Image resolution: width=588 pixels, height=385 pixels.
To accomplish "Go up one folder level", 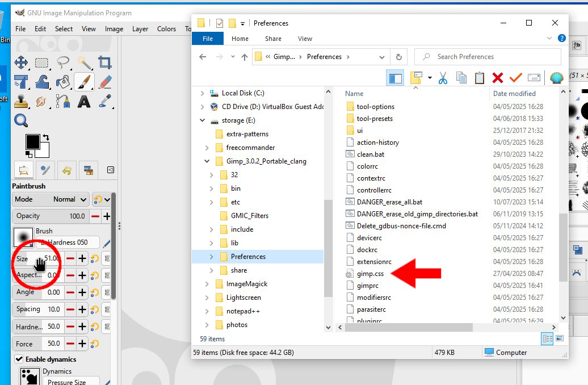I will [x=245, y=57].
